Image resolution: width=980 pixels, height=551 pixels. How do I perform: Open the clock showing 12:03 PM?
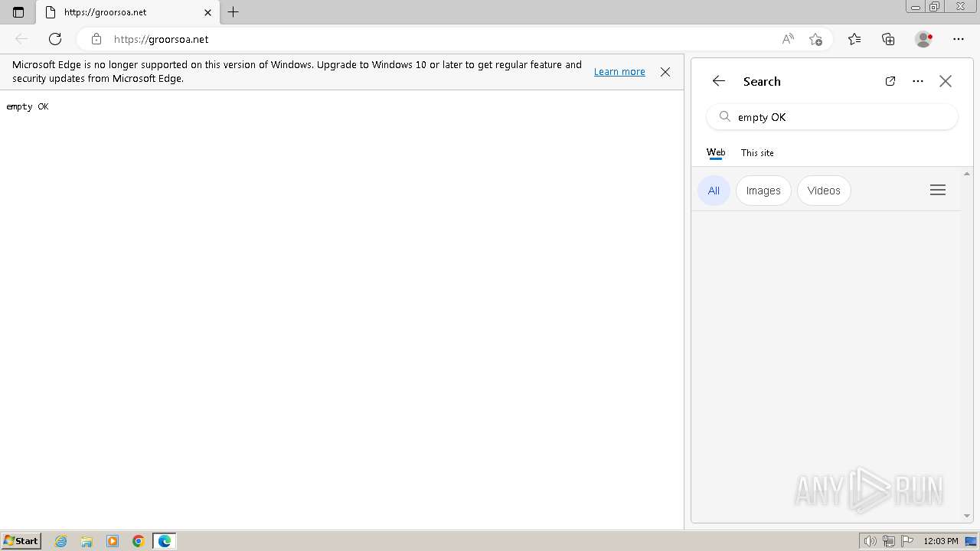pyautogui.click(x=941, y=541)
